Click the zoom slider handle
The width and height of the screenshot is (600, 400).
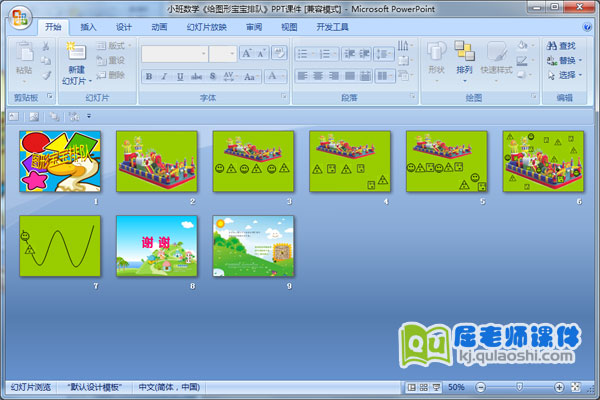(519, 387)
